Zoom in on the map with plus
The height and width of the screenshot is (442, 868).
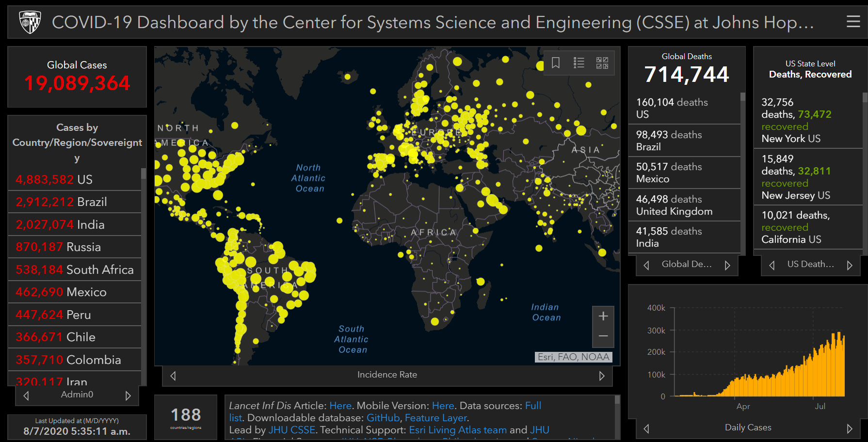[603, 316]
